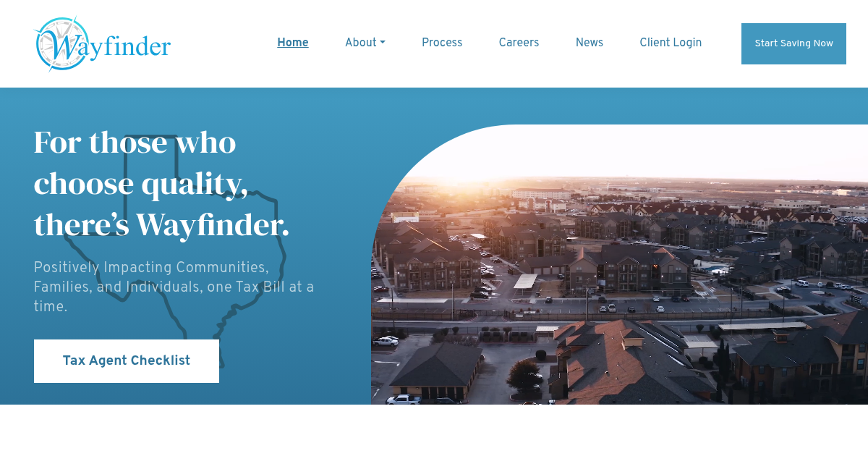
Task: Click the Start Saving Now button
Action: [793, 43]
